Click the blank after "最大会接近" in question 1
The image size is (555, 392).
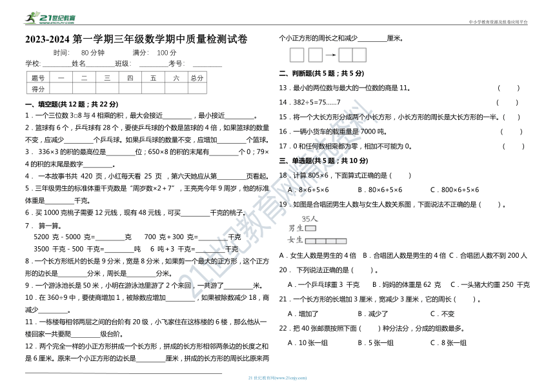pos(177,117)
